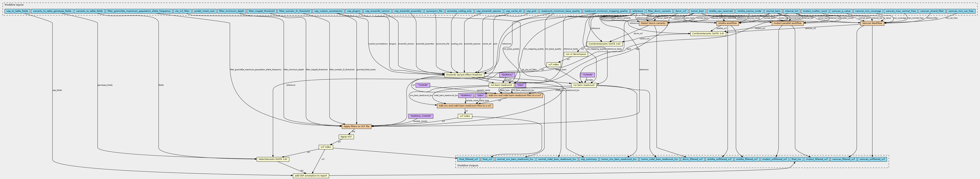This screenshot has height=179, width=980.
Task: Click the Detect Docm variants workflow node
Action: click(x=653, y=23)
